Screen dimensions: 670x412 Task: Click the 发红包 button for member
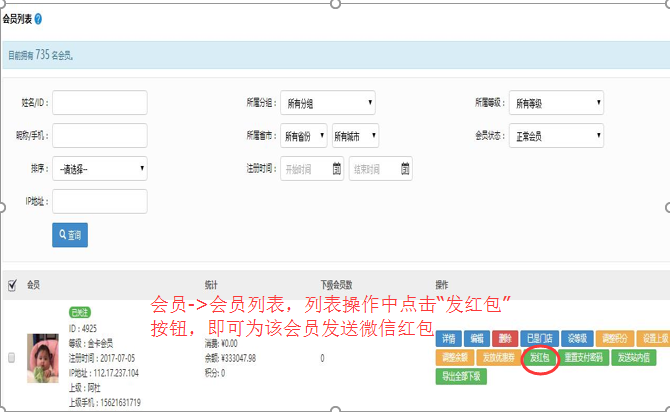tap(540, 357)
